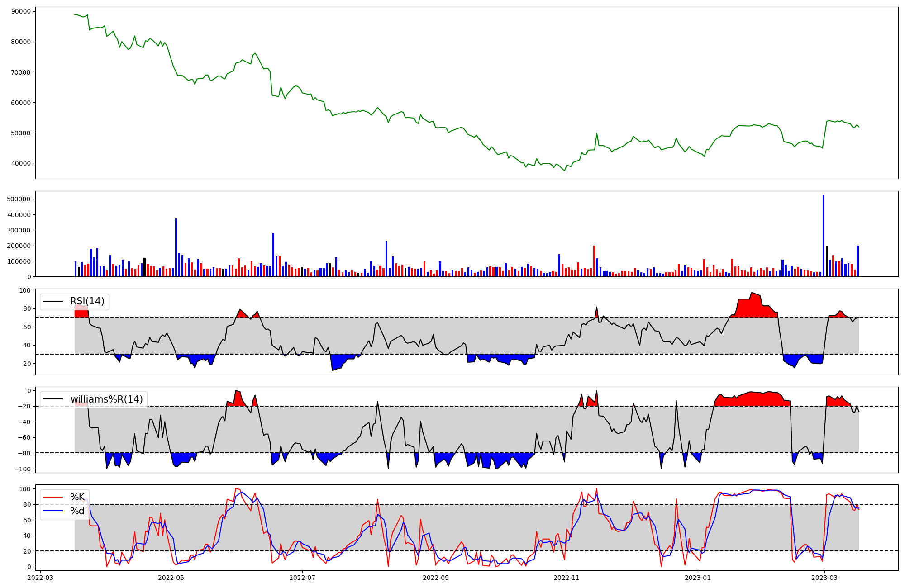Click the 500000 volume axis label
The width and height of the screenshot is (905, 588).
19,199
